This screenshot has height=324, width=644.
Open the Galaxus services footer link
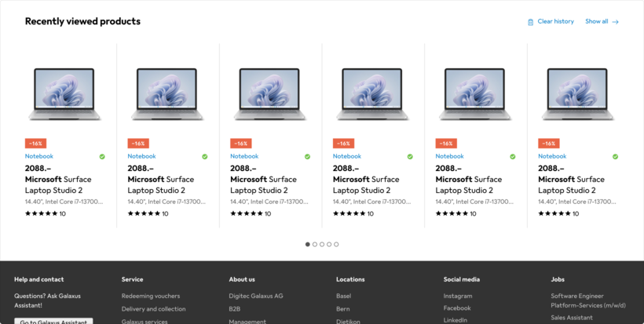145,322
